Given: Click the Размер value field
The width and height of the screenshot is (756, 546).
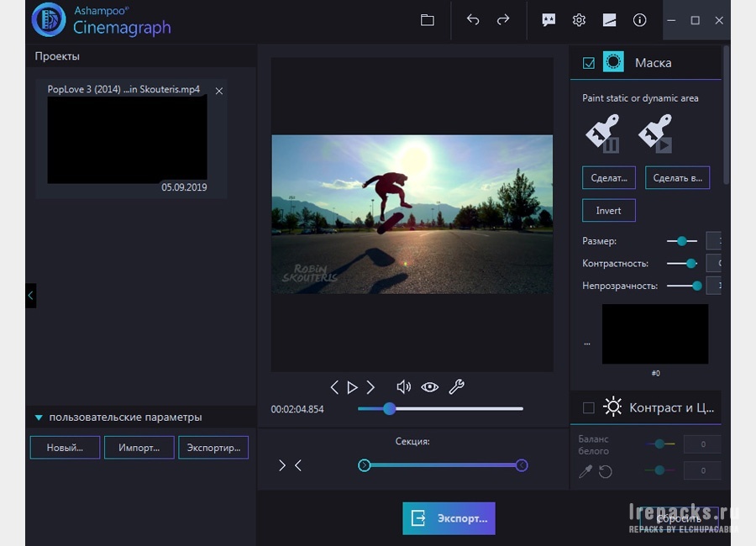Looking at the screenshot, I should tap(713, 241).
